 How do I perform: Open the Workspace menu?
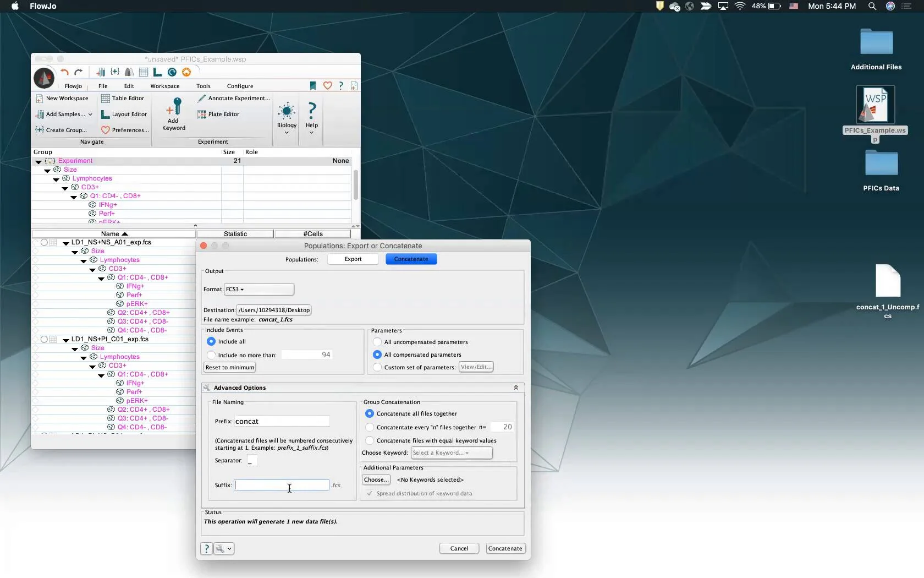[164, 86]
